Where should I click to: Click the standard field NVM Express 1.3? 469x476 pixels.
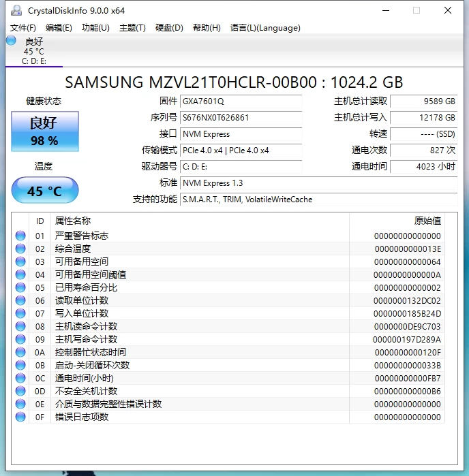click(319, 183)
